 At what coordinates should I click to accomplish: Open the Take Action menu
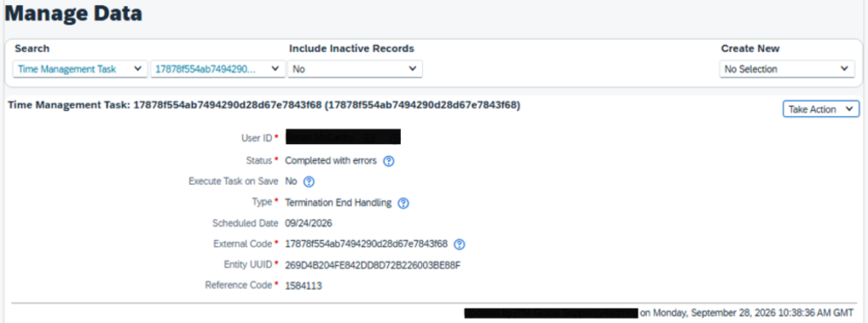(x=821, y=109)
